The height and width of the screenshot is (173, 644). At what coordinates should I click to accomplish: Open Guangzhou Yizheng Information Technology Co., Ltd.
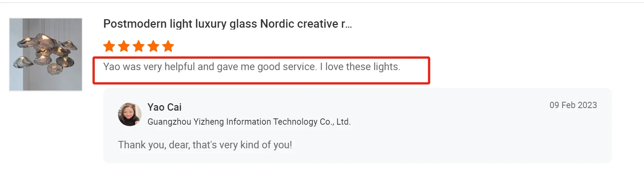pyautogui.click(x=249, y=122)
